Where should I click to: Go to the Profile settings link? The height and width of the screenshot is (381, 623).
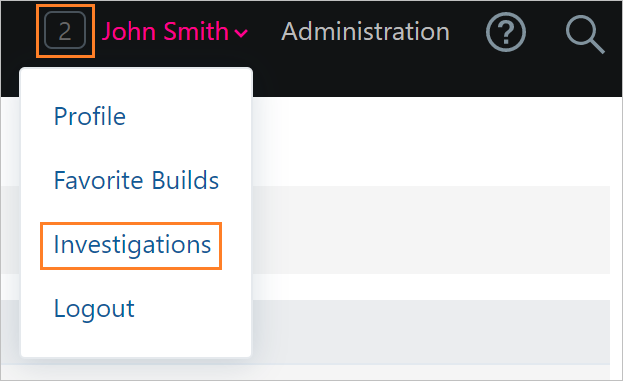point(90,116)
